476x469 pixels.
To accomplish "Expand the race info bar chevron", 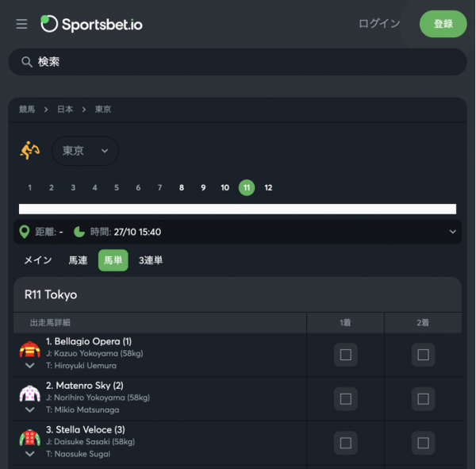I will (x=453, y=232).
